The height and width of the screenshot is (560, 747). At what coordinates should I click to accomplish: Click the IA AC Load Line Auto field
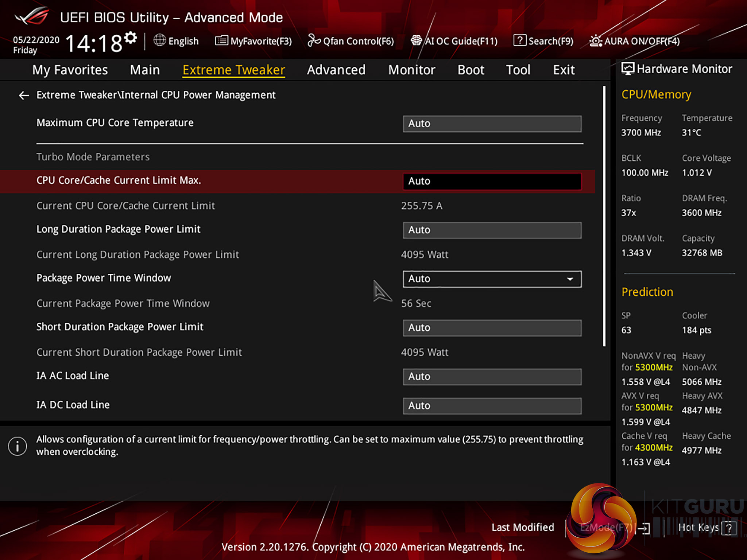click(x=492, y=377)
